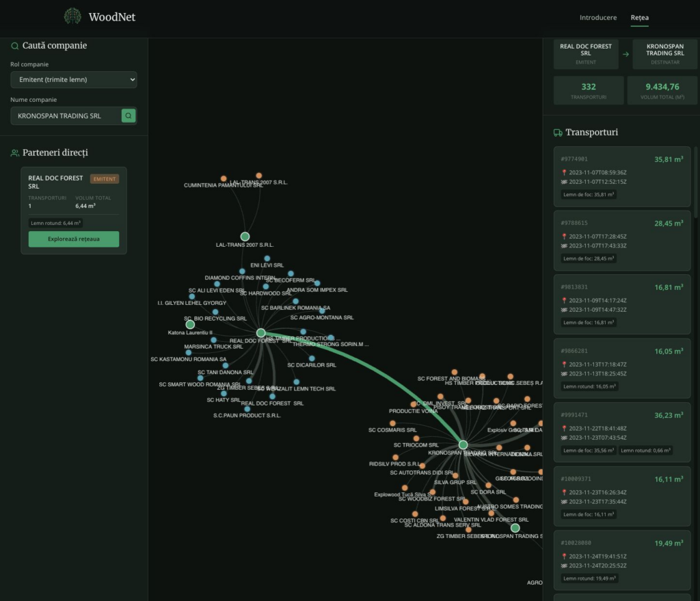Click the transport list scrollbar

[696, 181]
